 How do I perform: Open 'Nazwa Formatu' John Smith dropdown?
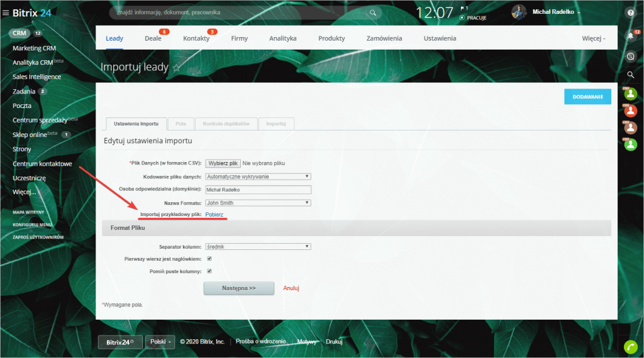coord(258,203)
